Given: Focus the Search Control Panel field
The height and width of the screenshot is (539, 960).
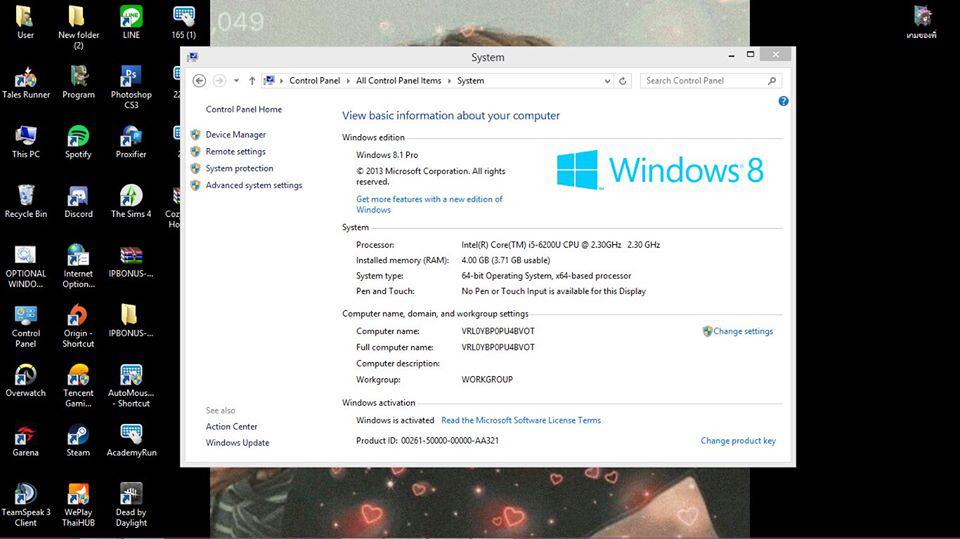Looking at the screenshot, I should [710, 81].
